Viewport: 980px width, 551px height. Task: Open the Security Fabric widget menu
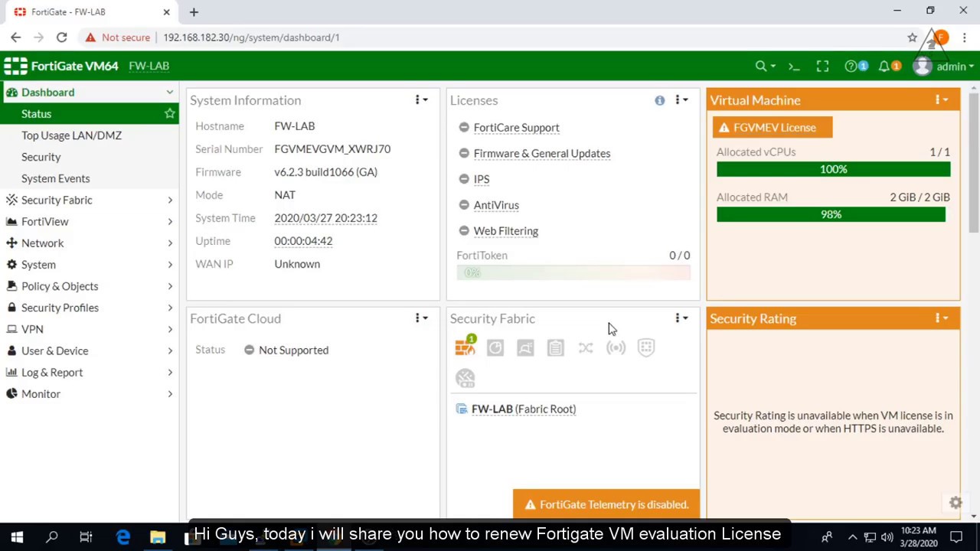(681, 318)
